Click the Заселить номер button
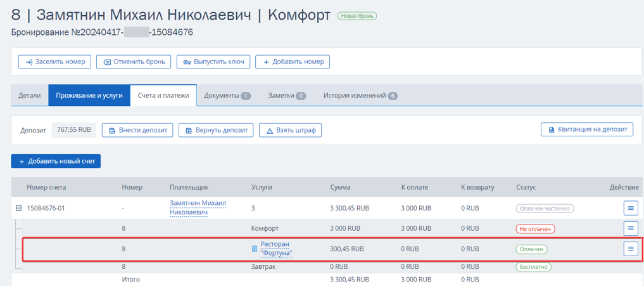The height and width of the screenshot is (286, 644). coord(54,62)
